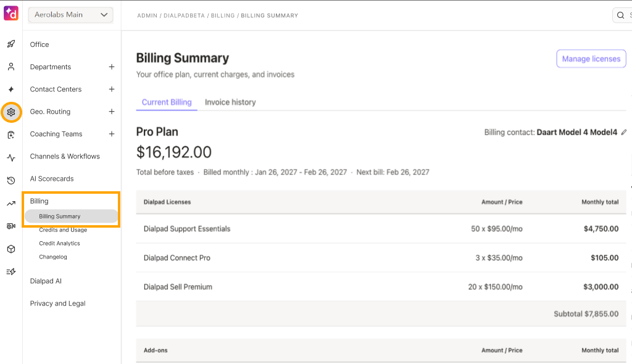Click ADMIN in the breadcrumb
This screenshot has height=364, width=632.
click(x=147, y=15)
